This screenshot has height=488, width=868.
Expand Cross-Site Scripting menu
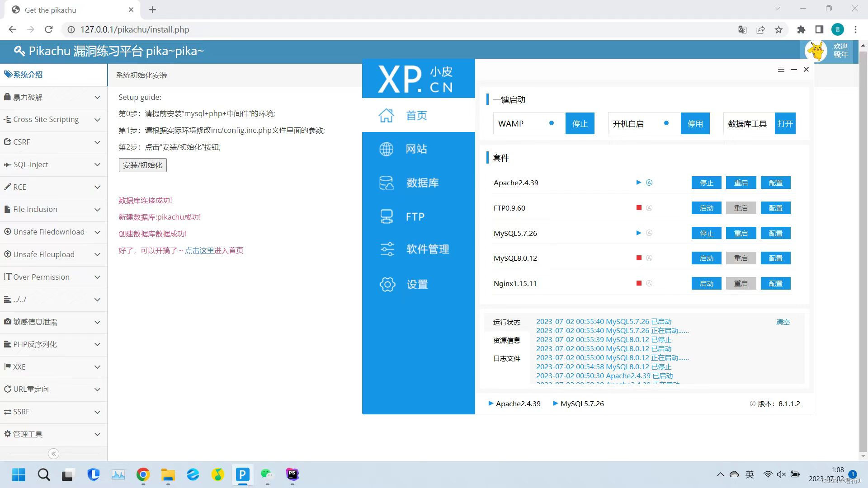pos(53,120)
